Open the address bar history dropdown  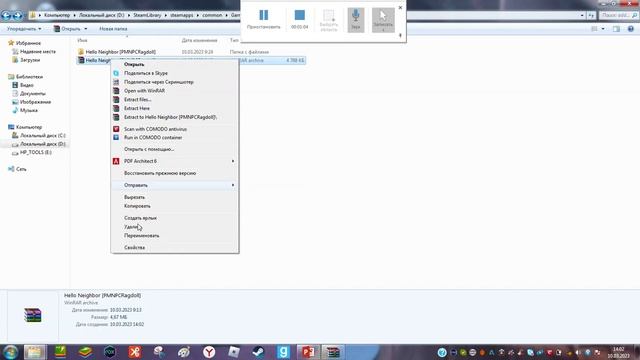point(582,16)
